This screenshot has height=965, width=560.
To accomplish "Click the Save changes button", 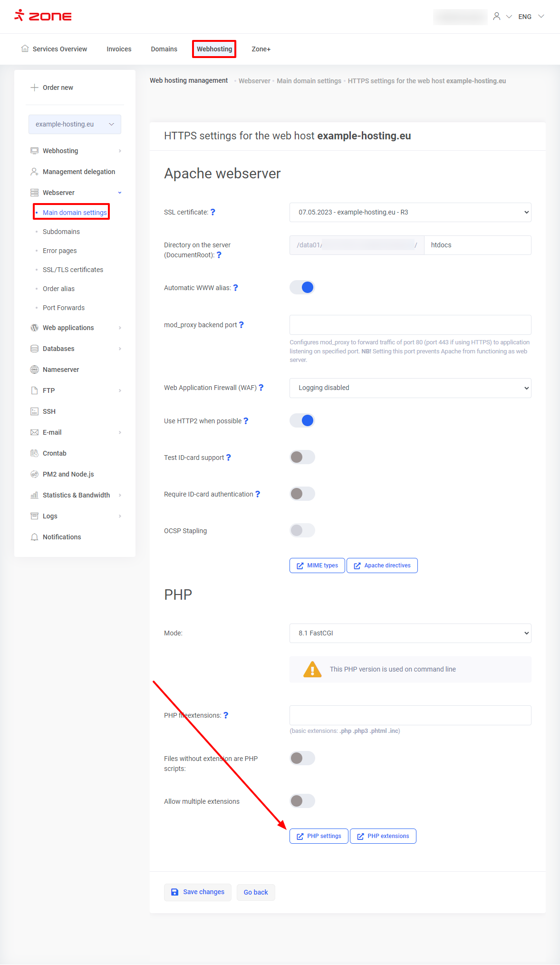I will [198, 892].
